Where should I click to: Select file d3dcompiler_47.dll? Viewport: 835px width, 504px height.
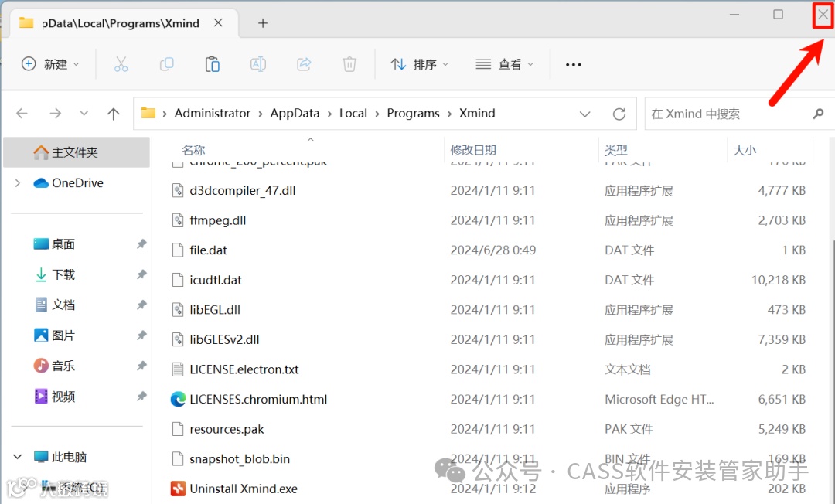[x=242, y=190]
